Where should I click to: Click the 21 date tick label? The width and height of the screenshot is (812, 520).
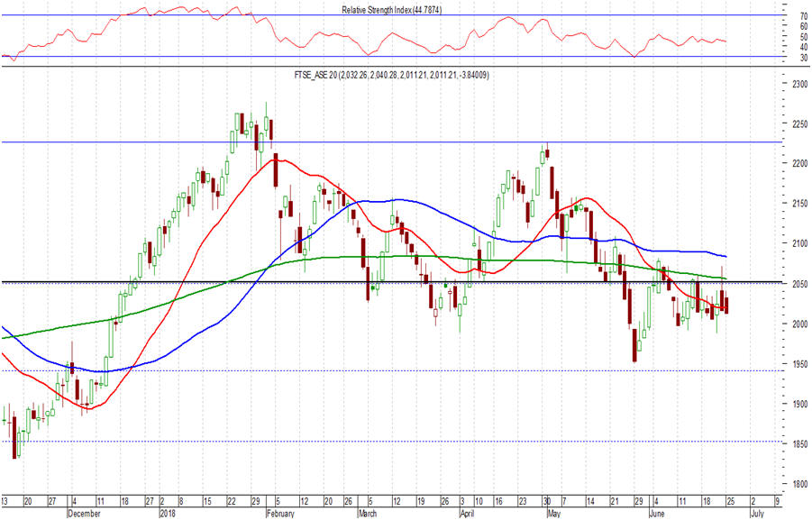pyautogui.click(x=614, y=502)
